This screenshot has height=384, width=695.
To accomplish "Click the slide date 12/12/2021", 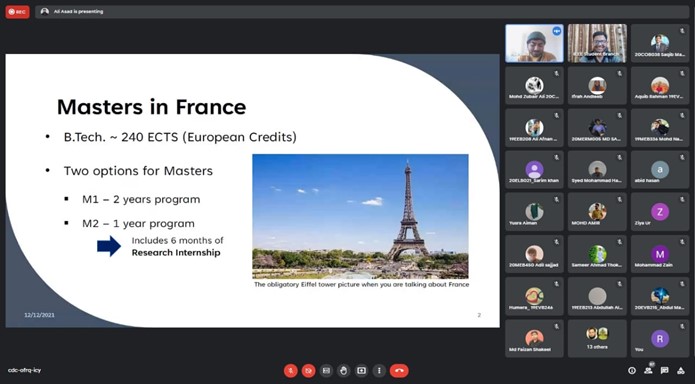I will click(39, 315).
